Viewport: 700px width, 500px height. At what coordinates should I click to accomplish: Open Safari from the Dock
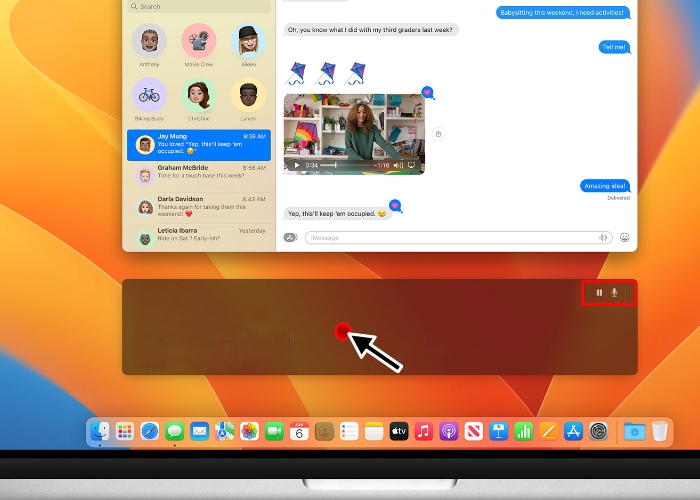(x=150, y=432)
